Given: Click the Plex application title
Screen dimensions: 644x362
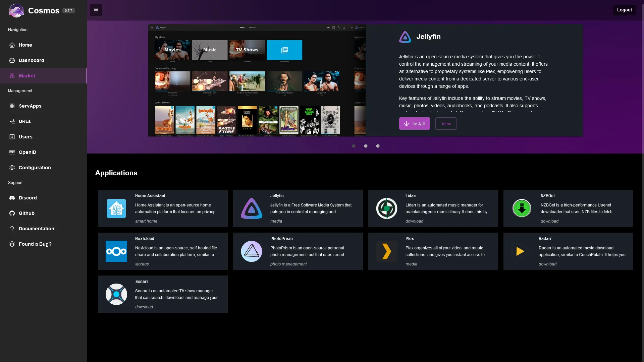Looking at the screenshot, I should 410,239.
